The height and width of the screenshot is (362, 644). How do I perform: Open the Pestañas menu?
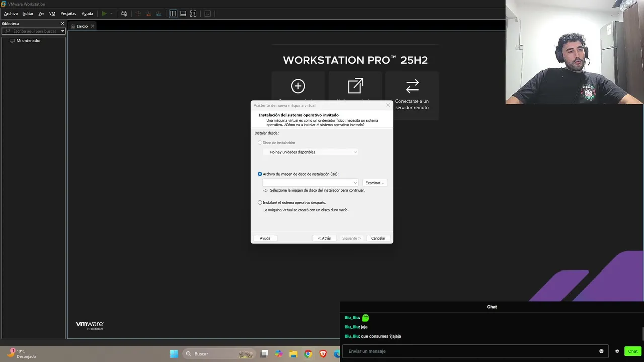68,14
